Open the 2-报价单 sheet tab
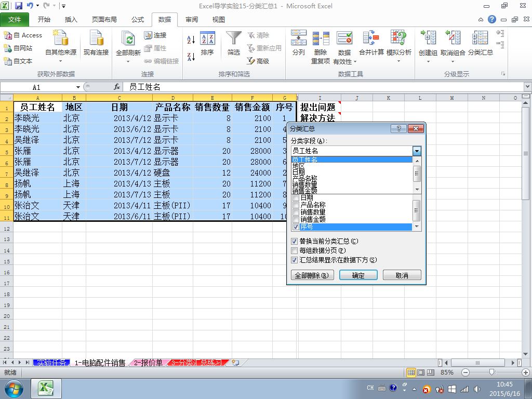The height and width of the screenshot is (399, 532). click(148, 363)
